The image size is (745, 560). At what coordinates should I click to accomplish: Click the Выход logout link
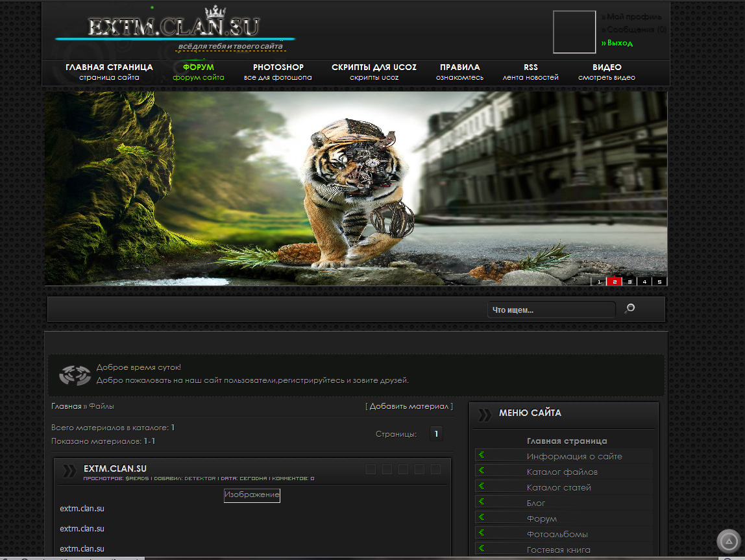pyautogui.click(x=619, y=43)
